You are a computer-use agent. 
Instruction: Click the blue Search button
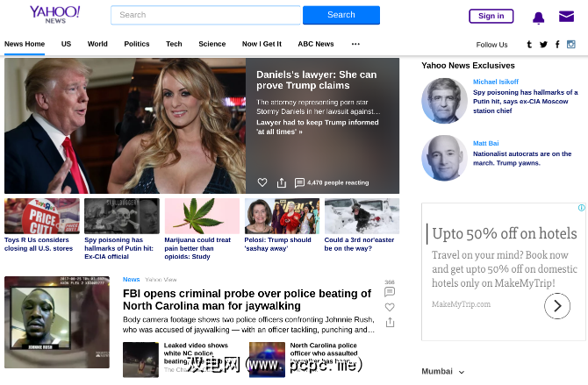(x=341, y=15)
